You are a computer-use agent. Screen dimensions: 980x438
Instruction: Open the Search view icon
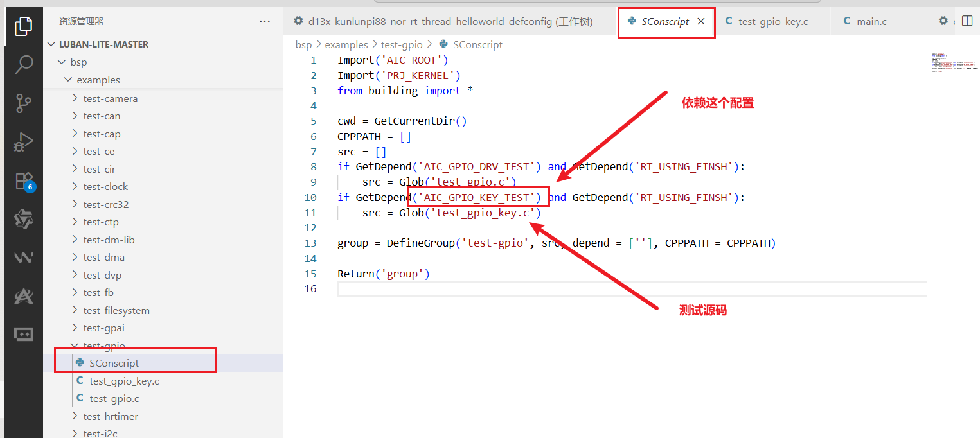(x=24, y=64)
